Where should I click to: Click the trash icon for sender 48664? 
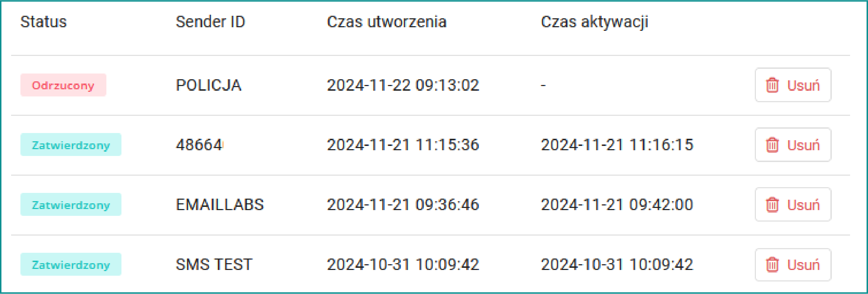point(772,145)
